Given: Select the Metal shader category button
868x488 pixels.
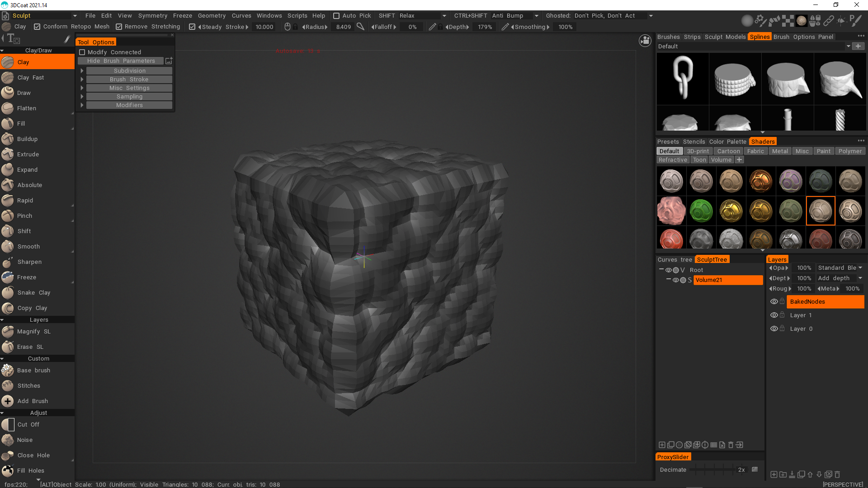Looking at the screenshot, I should tap(780, 151).
